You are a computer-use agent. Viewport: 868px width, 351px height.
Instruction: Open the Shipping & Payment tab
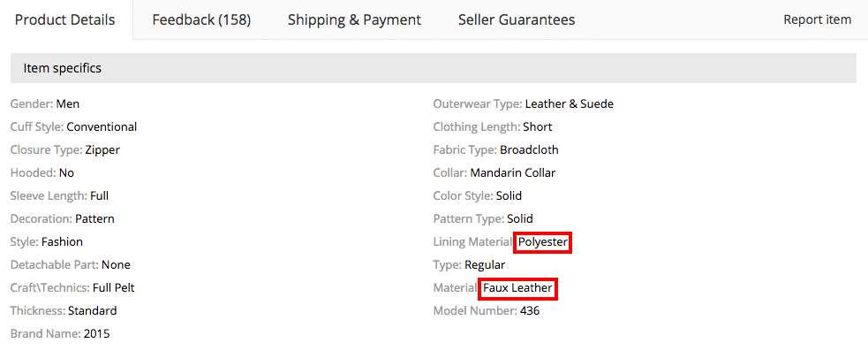[x=354, y=20]
